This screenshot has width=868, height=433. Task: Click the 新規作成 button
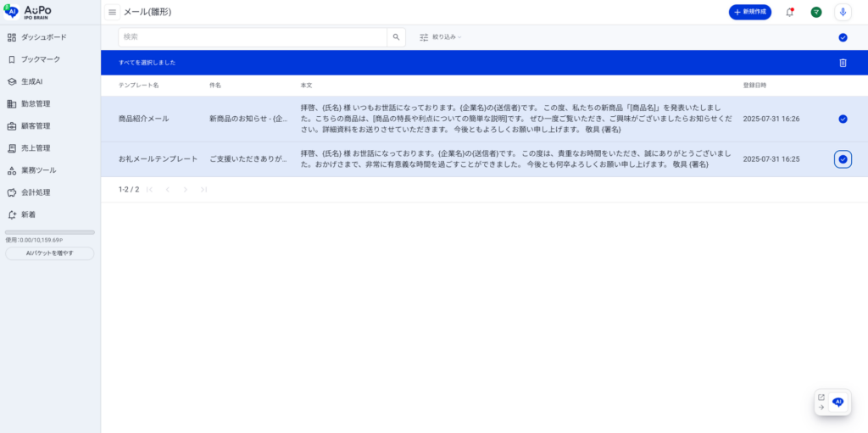tap(749, 12)
